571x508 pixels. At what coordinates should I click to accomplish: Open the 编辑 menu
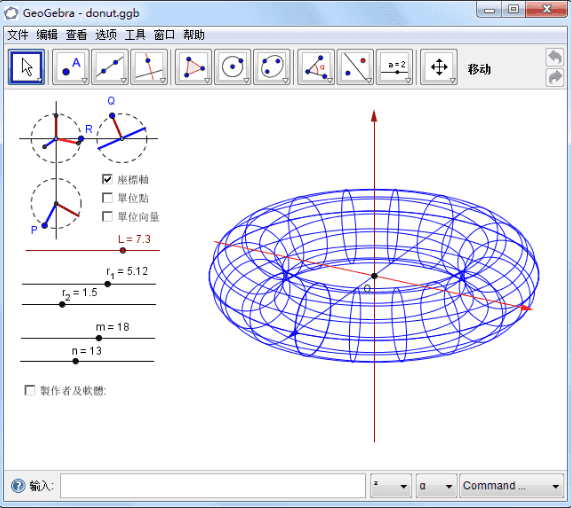pyautogui.click(x=47, y=35)
